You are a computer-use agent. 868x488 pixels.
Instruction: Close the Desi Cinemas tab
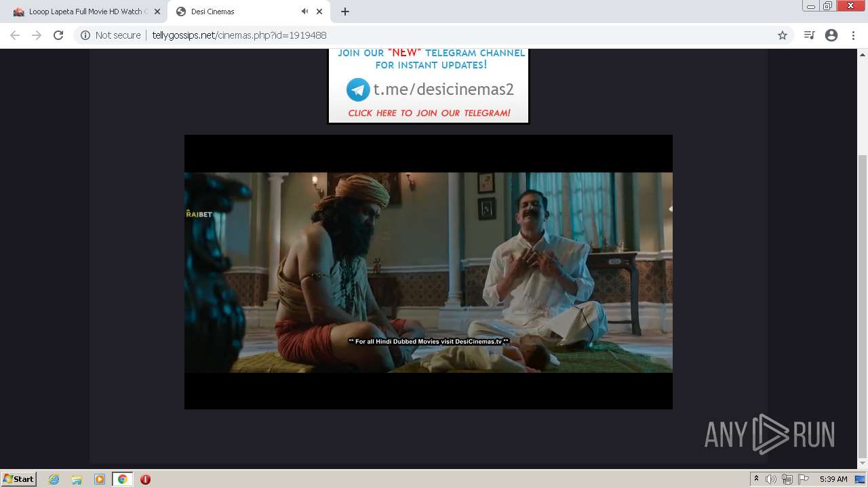(319, 12)
